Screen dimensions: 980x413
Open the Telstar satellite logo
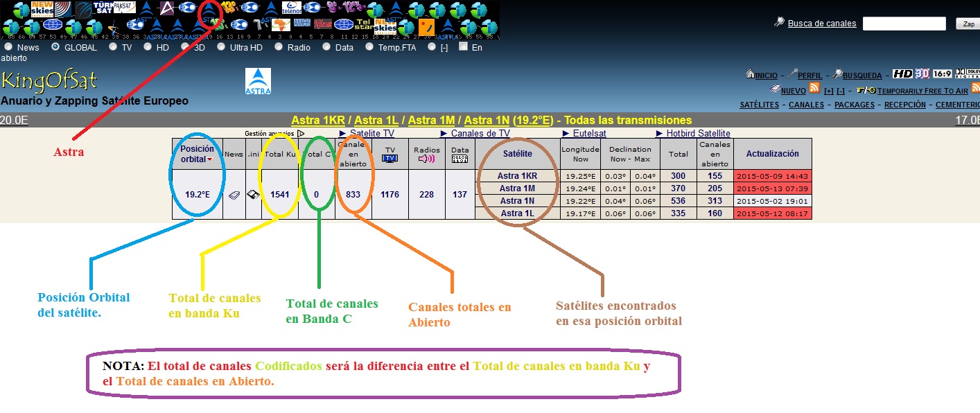pyautogui.click(x=364, y=25)
